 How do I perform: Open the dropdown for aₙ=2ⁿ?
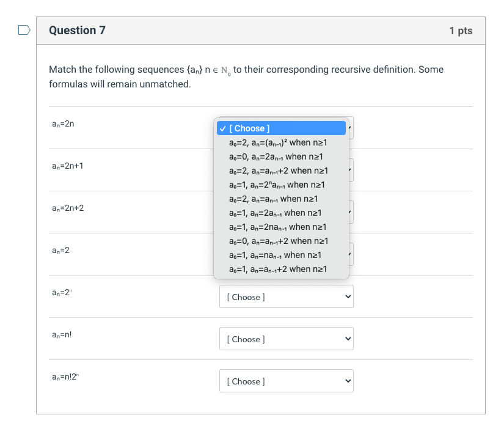[287, 296]
